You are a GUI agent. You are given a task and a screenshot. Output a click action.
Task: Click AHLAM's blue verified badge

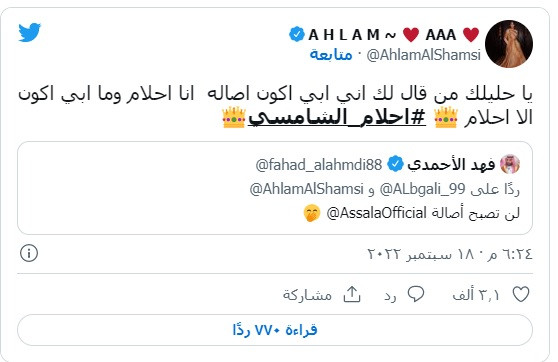(x=297, y=35)
